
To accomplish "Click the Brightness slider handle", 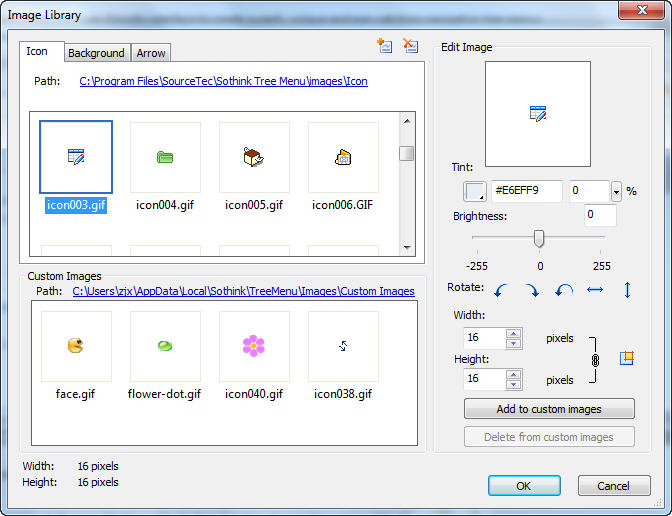I will (x=539, y=238).
